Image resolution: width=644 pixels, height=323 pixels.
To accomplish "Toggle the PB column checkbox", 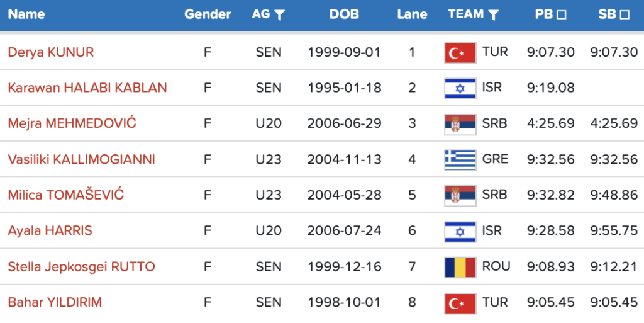I will point(562,14).
